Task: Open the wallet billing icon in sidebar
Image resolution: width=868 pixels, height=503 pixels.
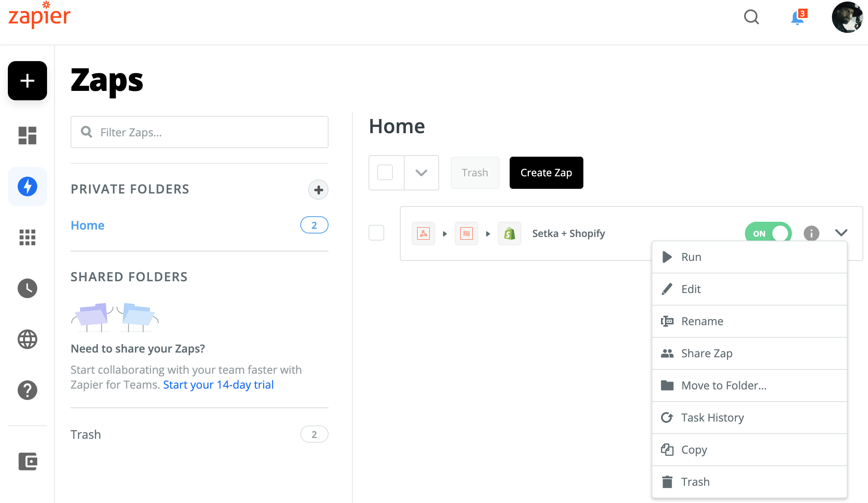Action: coord(27,461)
